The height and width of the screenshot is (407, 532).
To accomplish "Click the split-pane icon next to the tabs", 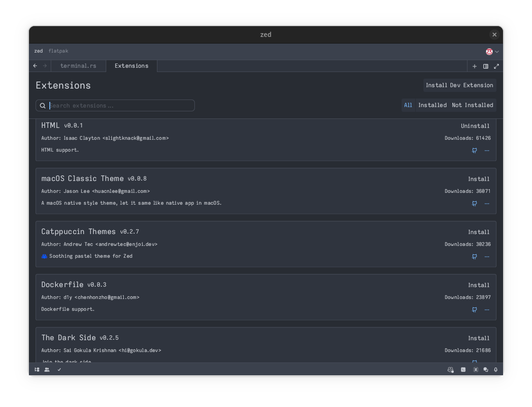I will coord(486,66).
